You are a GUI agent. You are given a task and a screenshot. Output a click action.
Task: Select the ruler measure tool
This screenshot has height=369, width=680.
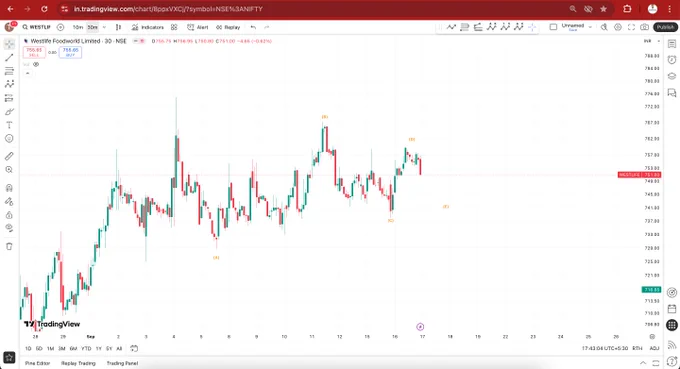click(9, 156)
